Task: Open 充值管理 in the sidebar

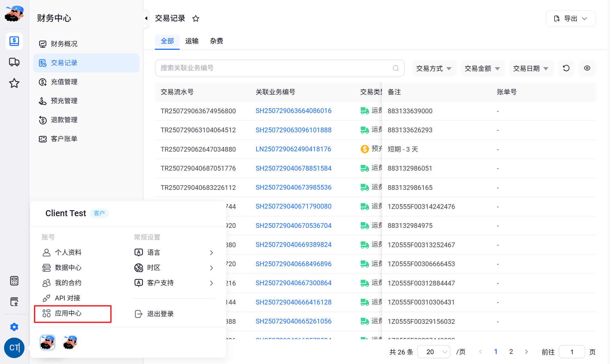Action: point(86,82)
